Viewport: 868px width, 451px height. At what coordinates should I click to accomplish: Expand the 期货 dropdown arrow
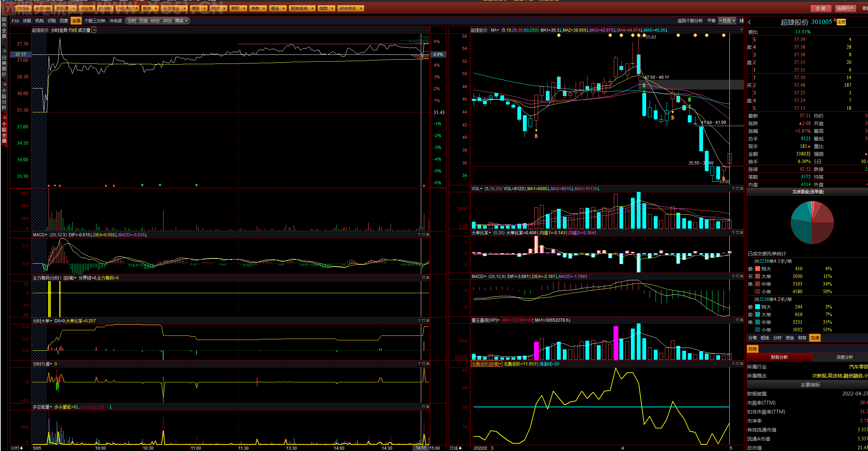[x=225, y=8]
